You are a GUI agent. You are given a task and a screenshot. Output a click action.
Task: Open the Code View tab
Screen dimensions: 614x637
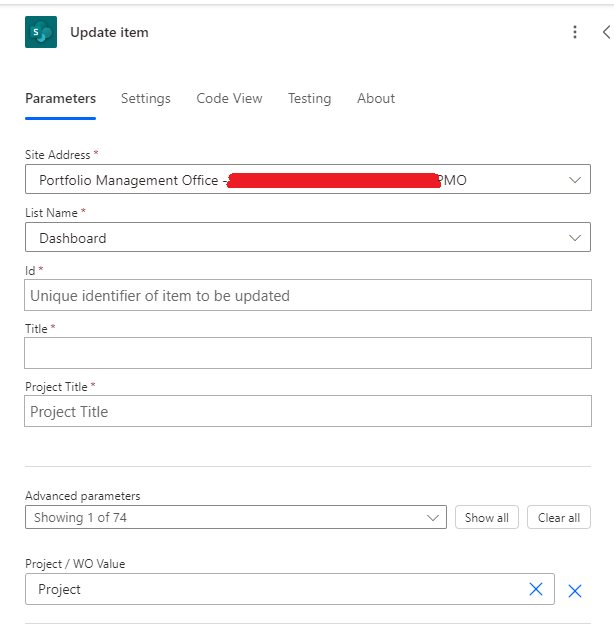pyautogui.click(x=229, y=99)
